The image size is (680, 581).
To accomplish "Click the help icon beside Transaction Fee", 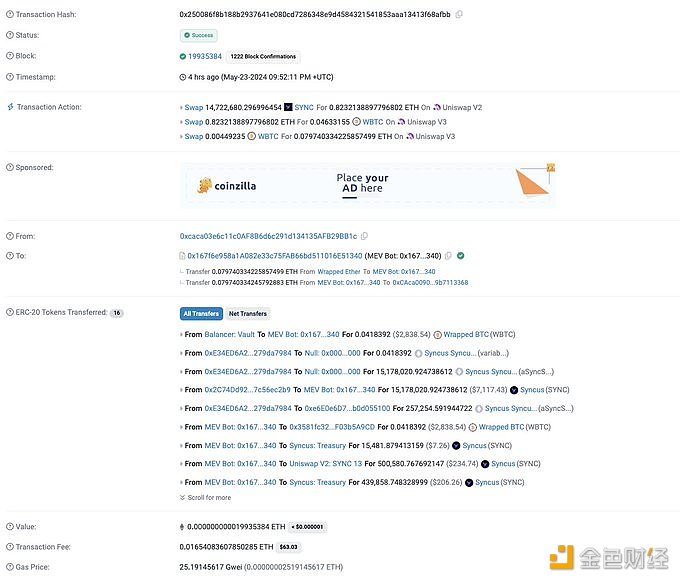I will (10, 547).
